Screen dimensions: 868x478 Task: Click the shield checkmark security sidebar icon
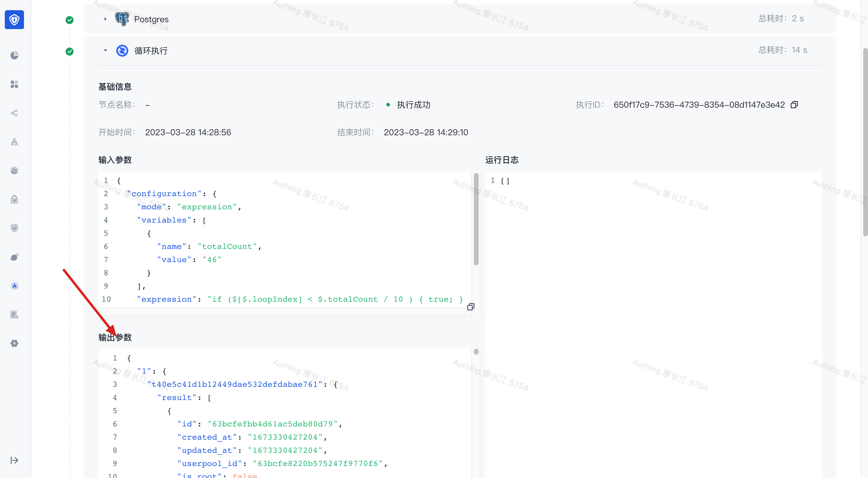coord(14,228)
